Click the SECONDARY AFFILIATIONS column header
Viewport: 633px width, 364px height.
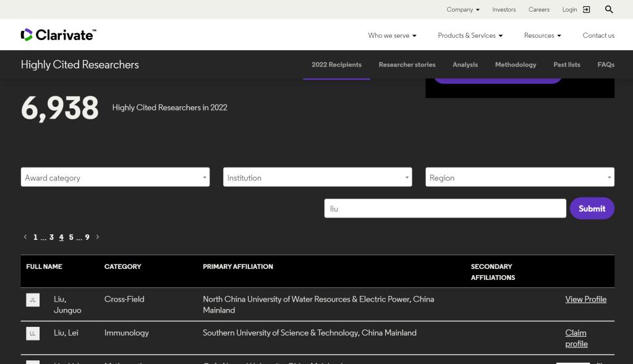[493, 272]
